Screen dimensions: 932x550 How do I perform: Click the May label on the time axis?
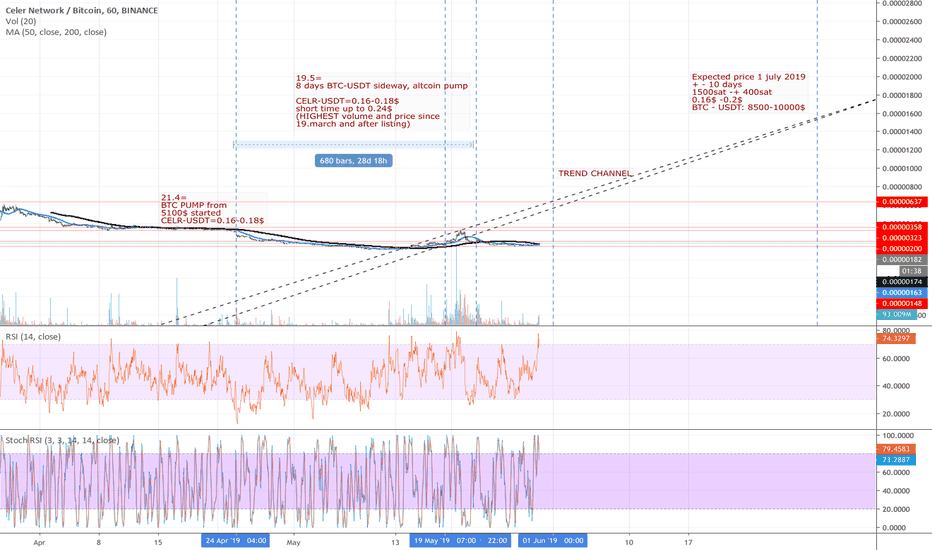click(x=294, y=542)
